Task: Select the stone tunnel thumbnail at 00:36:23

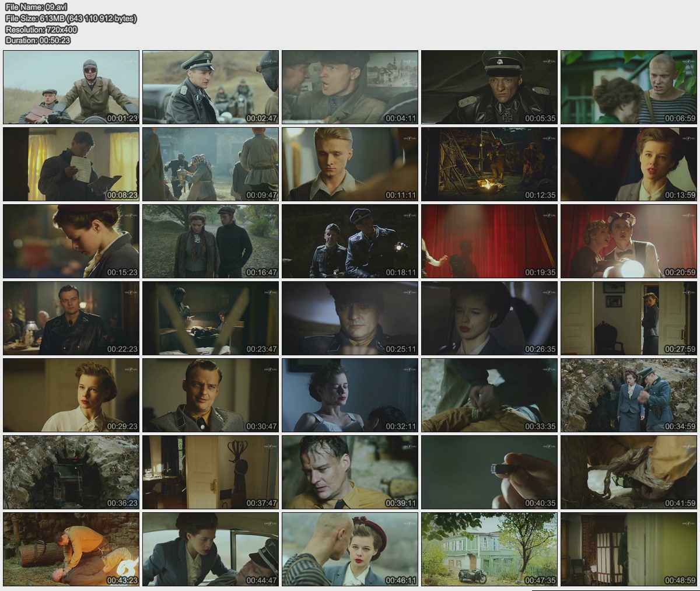Action: point(71,472)
